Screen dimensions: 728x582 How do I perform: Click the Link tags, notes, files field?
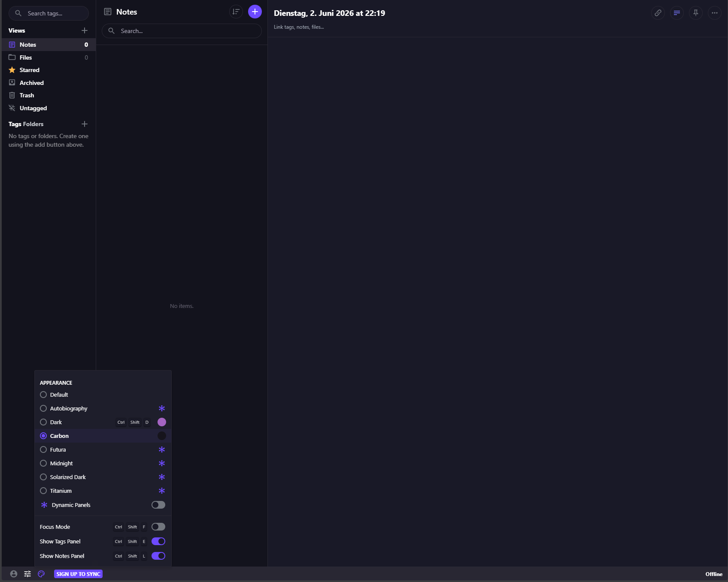[x=299, y=27]
